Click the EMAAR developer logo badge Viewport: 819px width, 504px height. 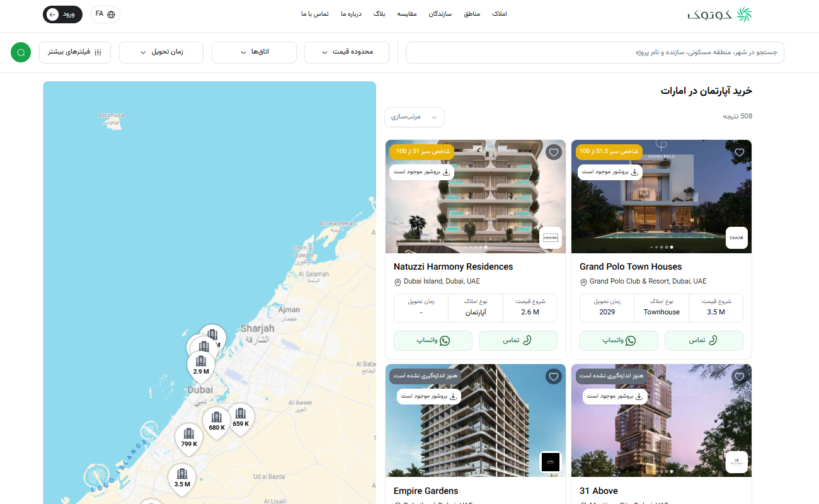coord(736,238)
